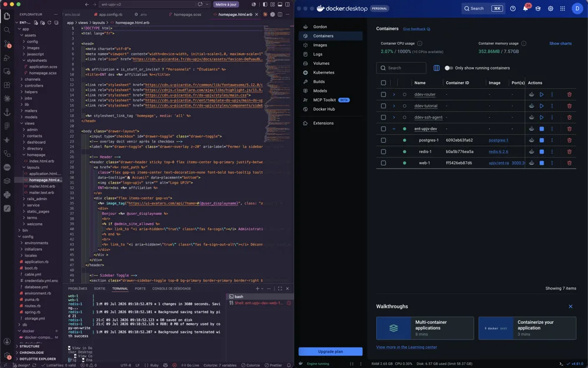Screen dimensions: 588x368
Task: Open Source Control icon in VS Code
Action: pyautogui.click(x=6, y=44)
